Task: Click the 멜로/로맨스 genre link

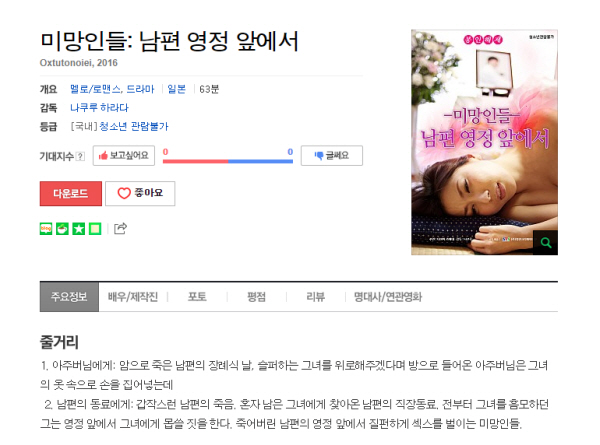Action: (x=96, y=89)
